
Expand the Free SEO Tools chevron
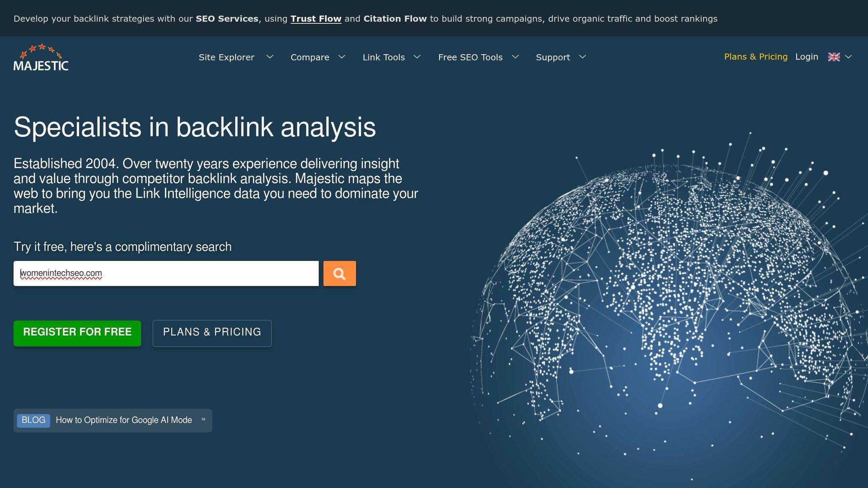pyautogui.click(x=515, y=57)
